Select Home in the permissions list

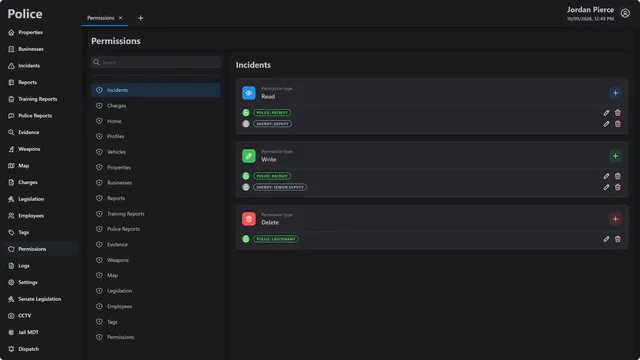(156, 121)
